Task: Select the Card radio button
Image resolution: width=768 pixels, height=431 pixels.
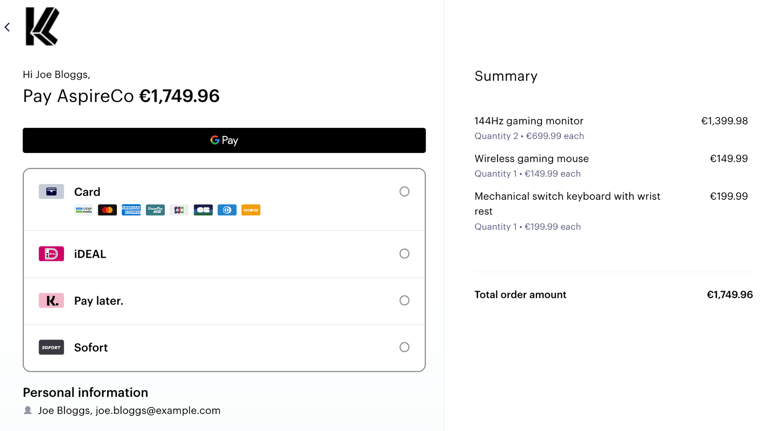Action: tap(404, 191)
